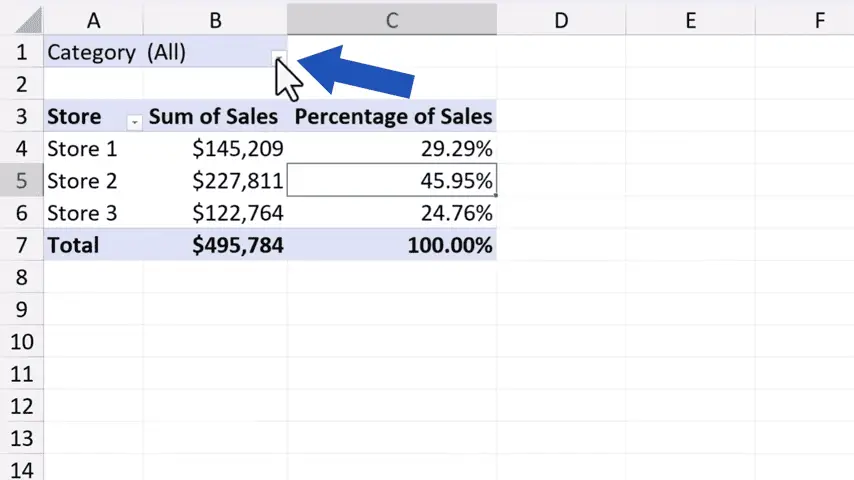Viewport: 854px width, 480px height.
Task: Select column C header
Action: tap(392, 19)
